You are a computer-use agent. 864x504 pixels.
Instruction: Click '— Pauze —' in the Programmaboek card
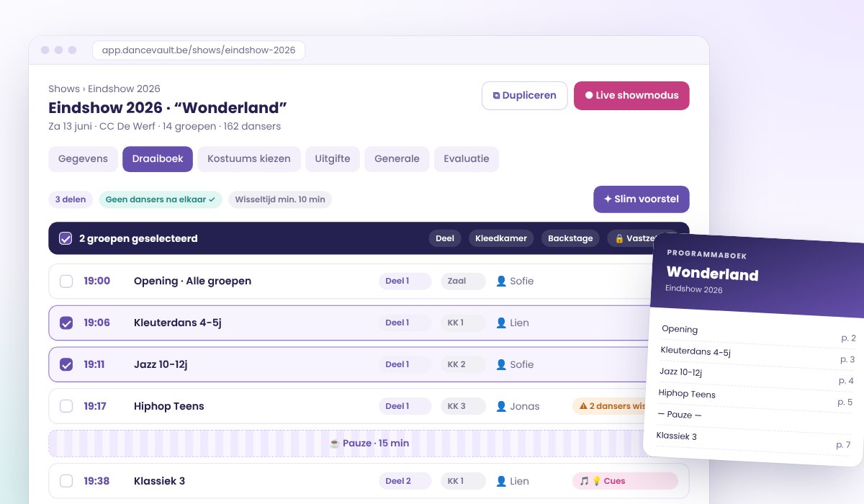[x=680, y=415]
